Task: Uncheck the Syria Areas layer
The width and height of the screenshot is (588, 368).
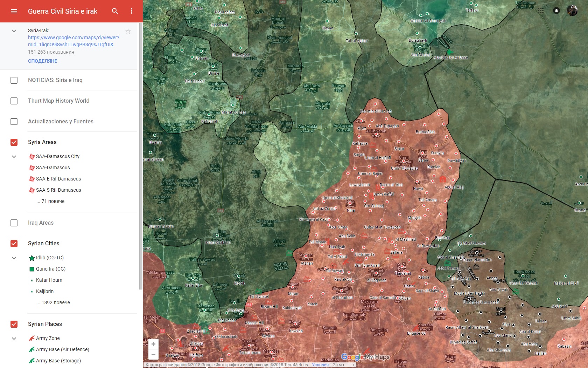Action: (14, 142)
